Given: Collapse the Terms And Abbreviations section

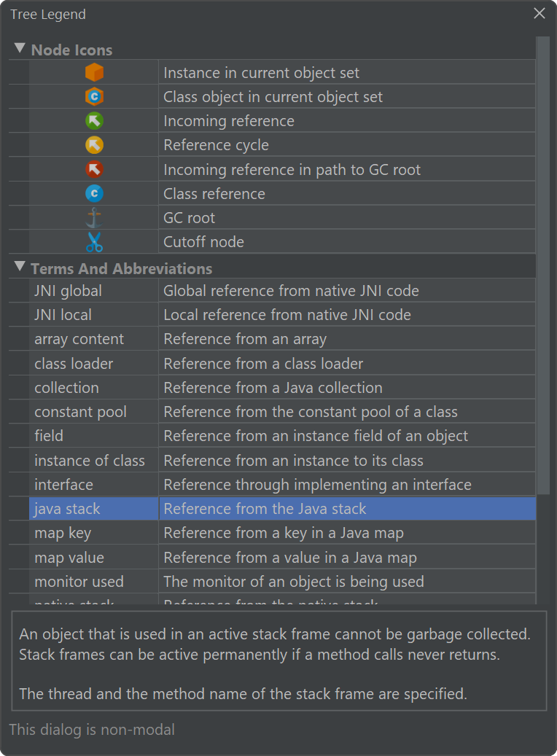Looking at the screenshot, I should pos(19,268).
